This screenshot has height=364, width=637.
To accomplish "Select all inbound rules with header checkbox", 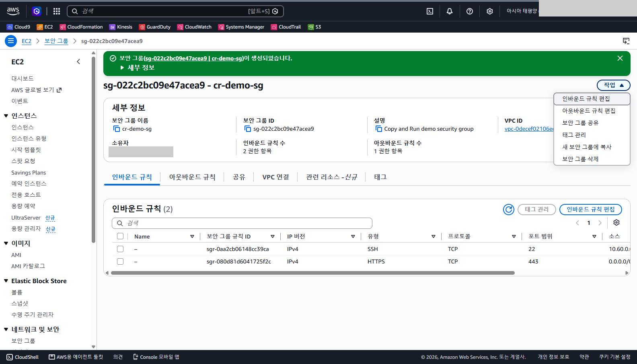I will click(x=120, y=236).
